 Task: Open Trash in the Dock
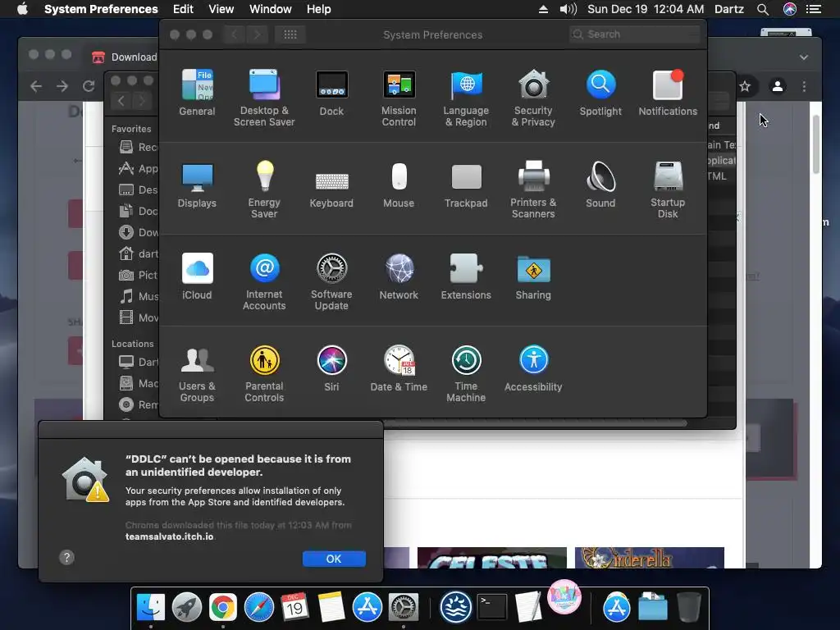(689, 608)
